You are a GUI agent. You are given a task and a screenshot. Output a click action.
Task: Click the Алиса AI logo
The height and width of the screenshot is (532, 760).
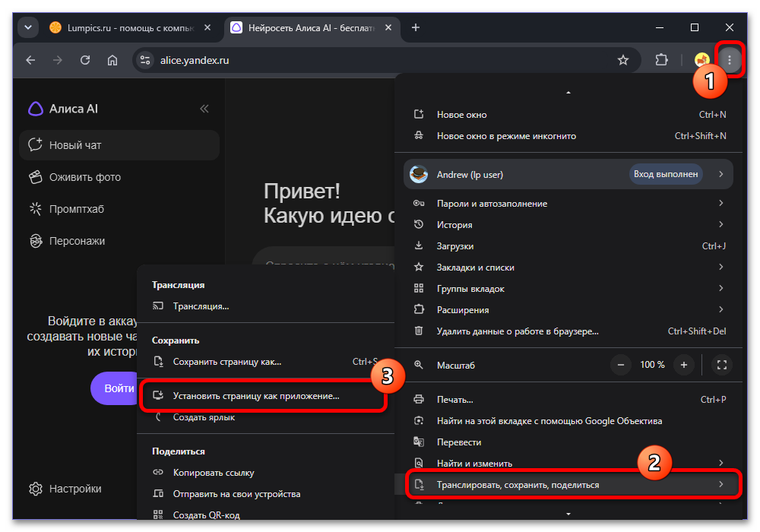[x=63, y=109]
